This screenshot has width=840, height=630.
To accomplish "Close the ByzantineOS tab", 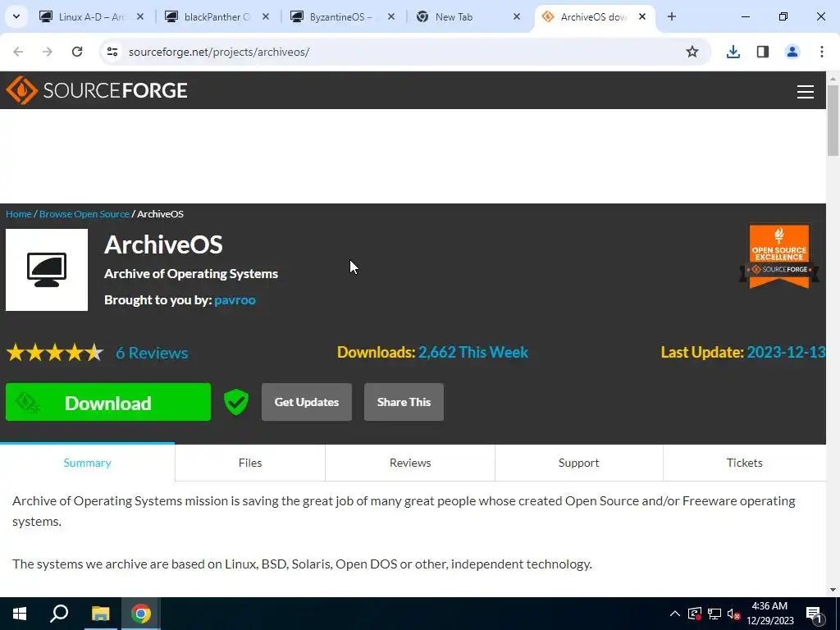I will pos(391,16).
